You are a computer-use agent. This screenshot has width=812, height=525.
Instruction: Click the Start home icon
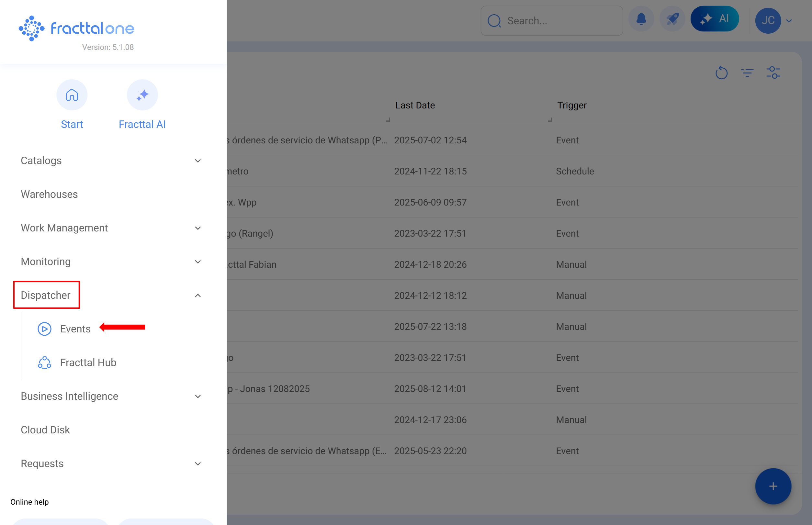[72, 95]
